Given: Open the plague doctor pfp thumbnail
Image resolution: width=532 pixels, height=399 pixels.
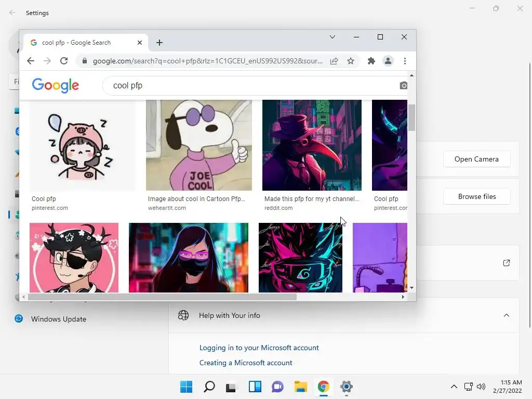Looking at the screenshot, I should (x=312, y=145).
